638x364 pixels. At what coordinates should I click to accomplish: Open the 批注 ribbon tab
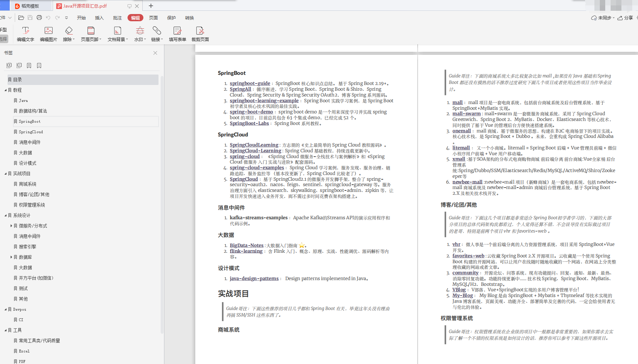click(117, 18)
